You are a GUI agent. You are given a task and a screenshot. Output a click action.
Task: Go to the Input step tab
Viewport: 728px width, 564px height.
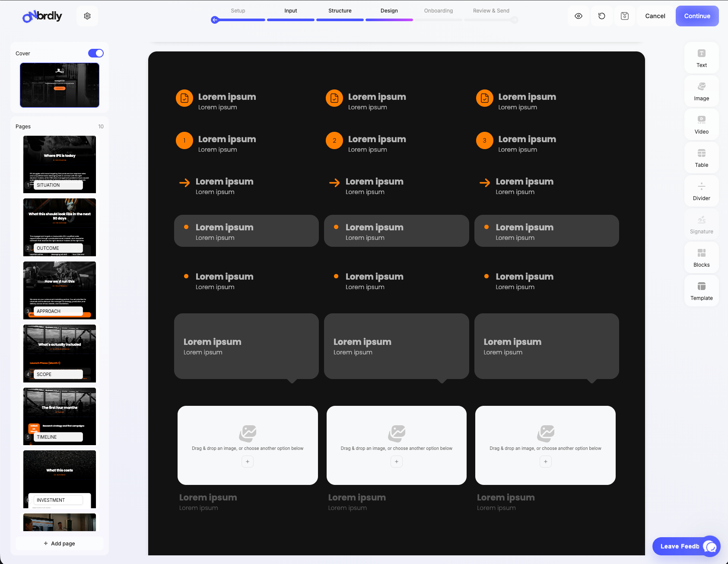point(291,11)
